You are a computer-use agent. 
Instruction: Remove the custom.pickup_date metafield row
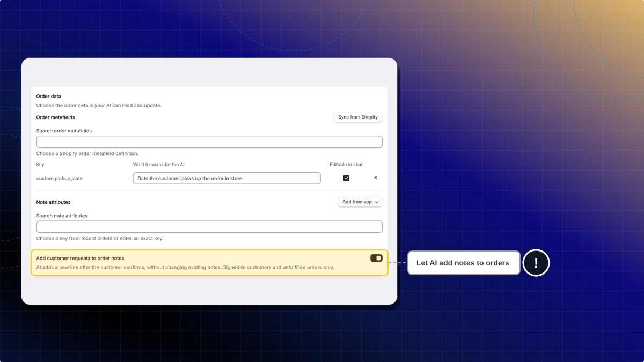376,178
